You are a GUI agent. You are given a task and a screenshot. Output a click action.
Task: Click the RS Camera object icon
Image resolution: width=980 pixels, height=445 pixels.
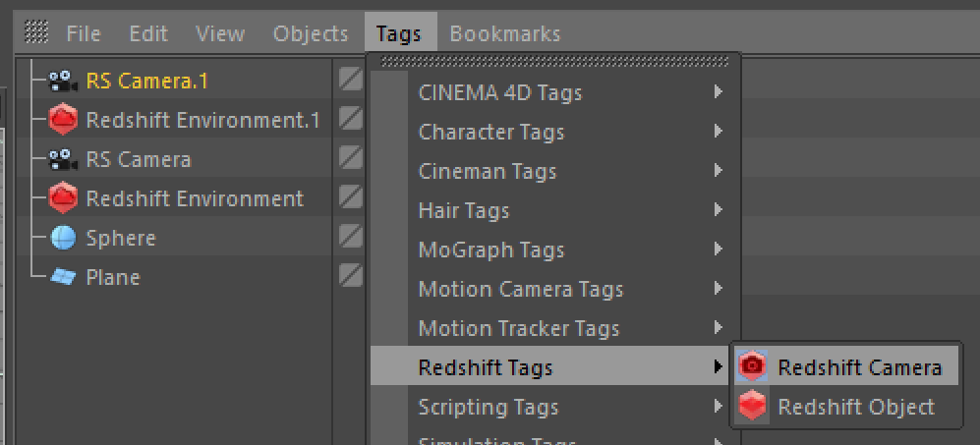click(x=63, y=160)
